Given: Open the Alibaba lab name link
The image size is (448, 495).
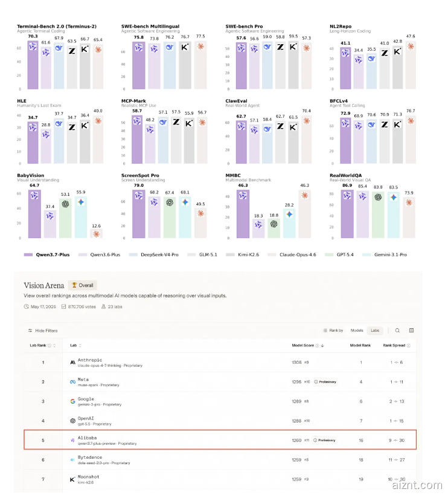Looking at the screenshot, I should point(88,438).
